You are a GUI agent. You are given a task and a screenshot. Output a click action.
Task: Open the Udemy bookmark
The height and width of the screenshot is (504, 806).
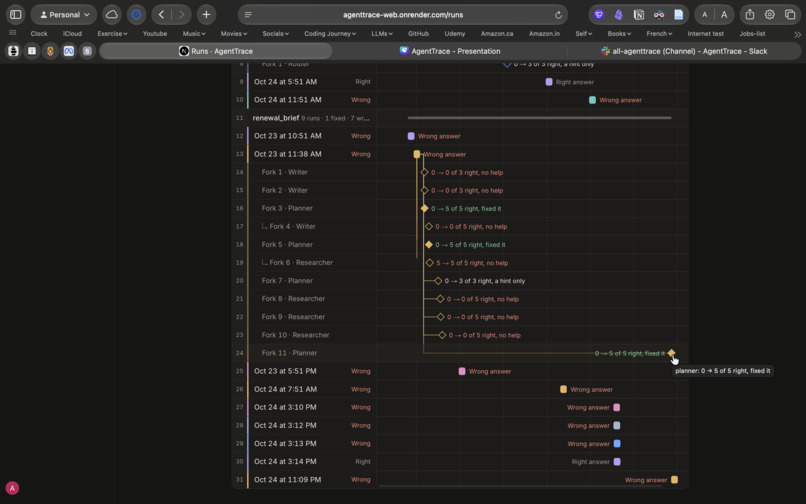point(454,33)
